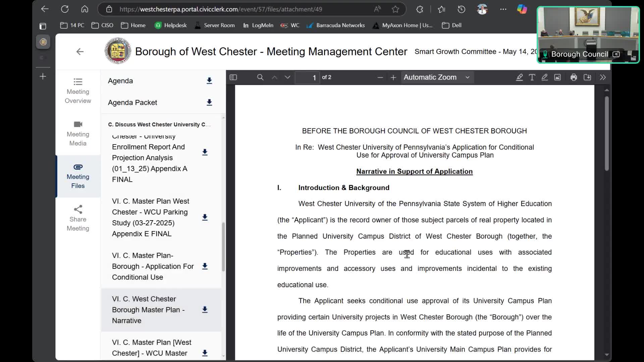Expand the PDF tools overflow chevrons
644x362 pixels.
[603, 77]
